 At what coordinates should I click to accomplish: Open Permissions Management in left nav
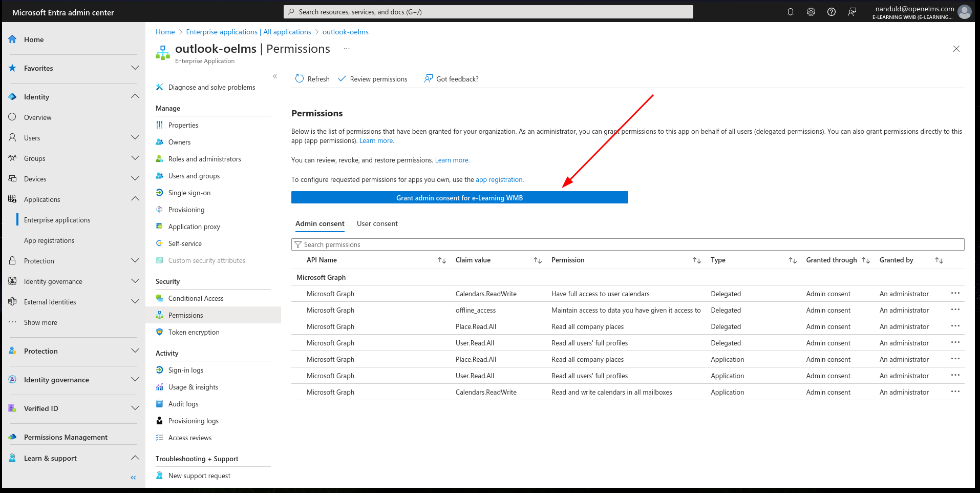[66, 437]
